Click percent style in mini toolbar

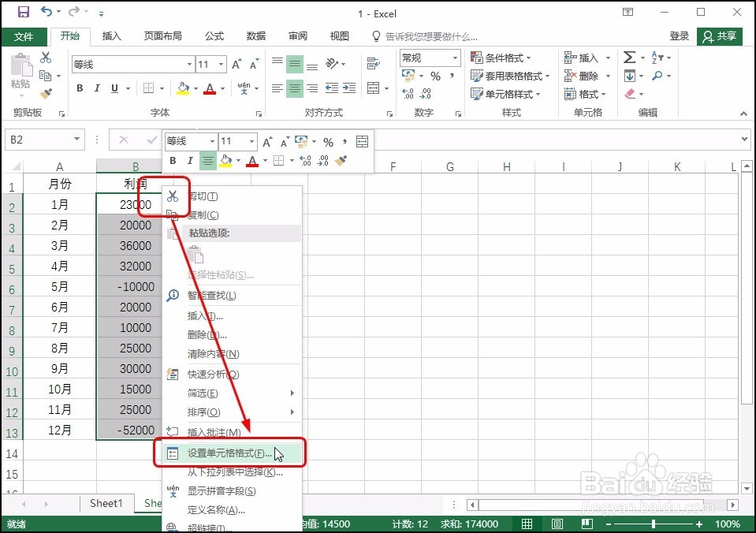(x=329, y=142)
